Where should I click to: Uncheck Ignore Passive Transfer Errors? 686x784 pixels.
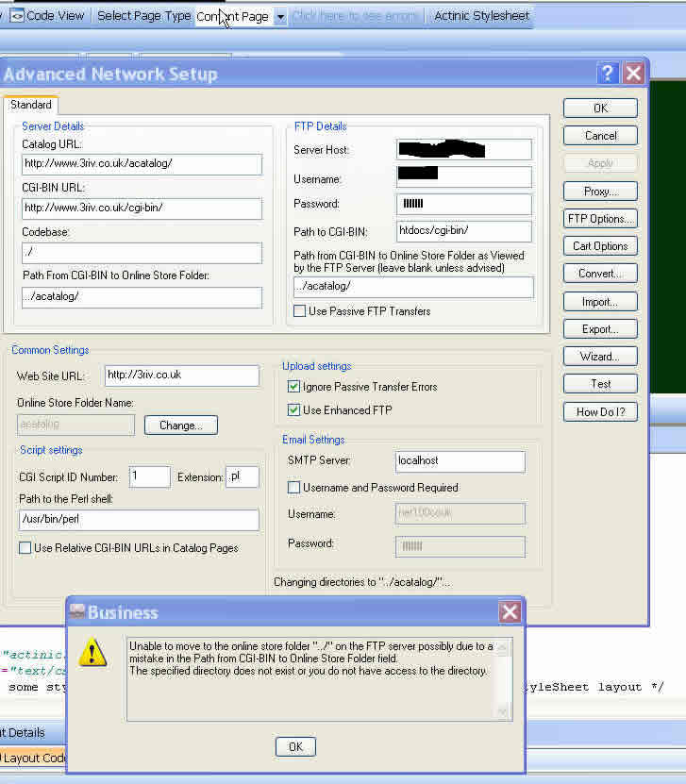(x=293, y=387)
